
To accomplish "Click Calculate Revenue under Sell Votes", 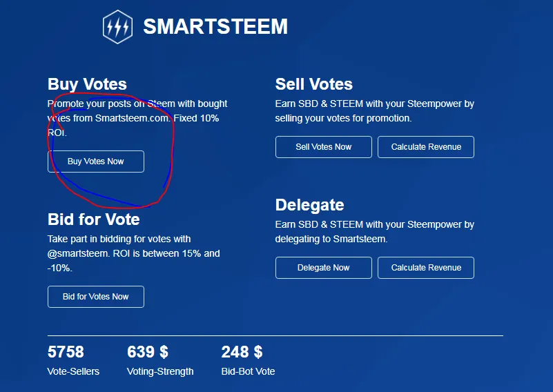I will tap(426, 147).
